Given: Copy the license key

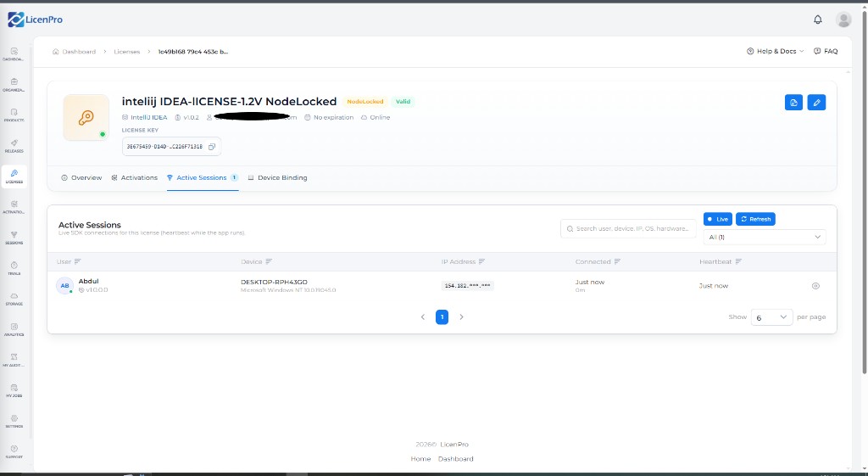Looking at the screenshot, I should coord(211,147).
